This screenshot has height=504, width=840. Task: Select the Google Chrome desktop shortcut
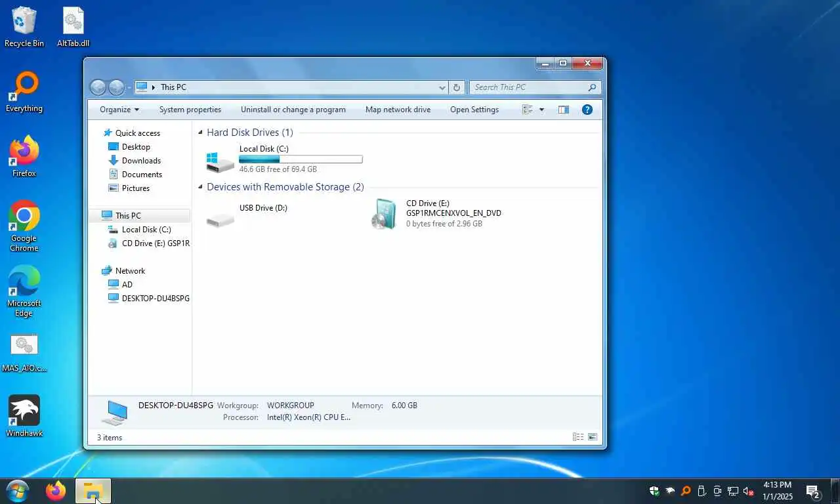pos(24,226)
